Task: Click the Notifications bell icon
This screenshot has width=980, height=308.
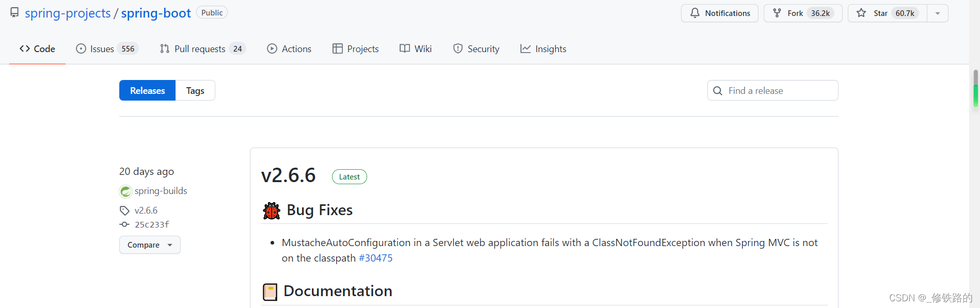Action: click(x=695, y=13)
